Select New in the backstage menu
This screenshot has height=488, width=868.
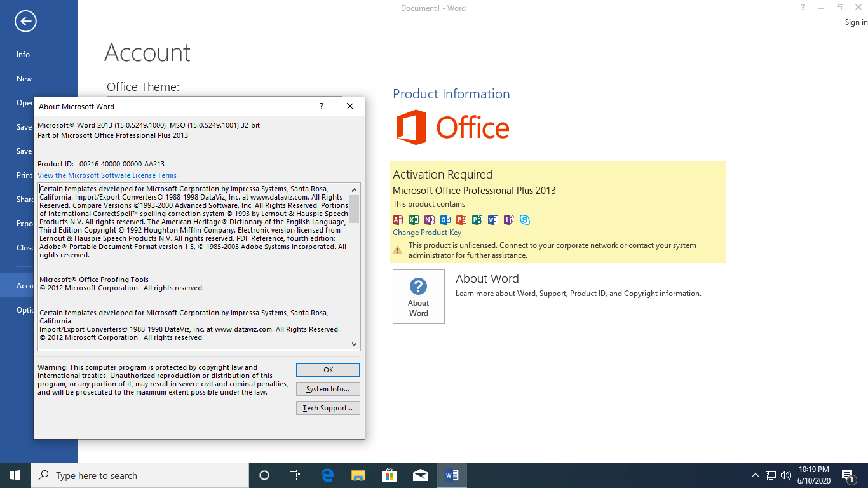39,79
